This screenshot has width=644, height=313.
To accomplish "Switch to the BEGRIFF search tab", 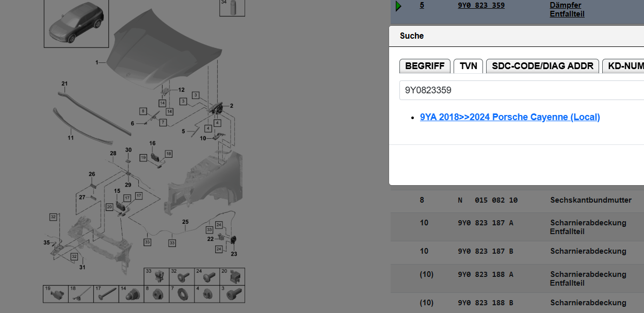I will [425, 66].
